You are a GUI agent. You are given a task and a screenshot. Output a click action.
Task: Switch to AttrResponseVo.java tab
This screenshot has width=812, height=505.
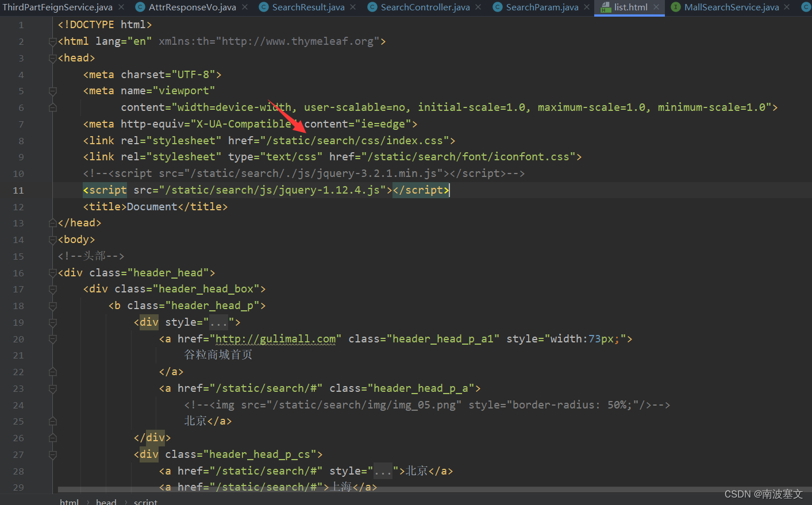click(193, 7)
